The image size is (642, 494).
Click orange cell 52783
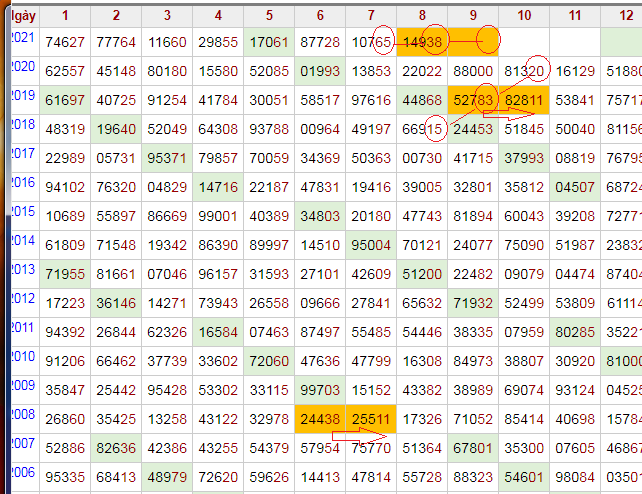point(473,100)
